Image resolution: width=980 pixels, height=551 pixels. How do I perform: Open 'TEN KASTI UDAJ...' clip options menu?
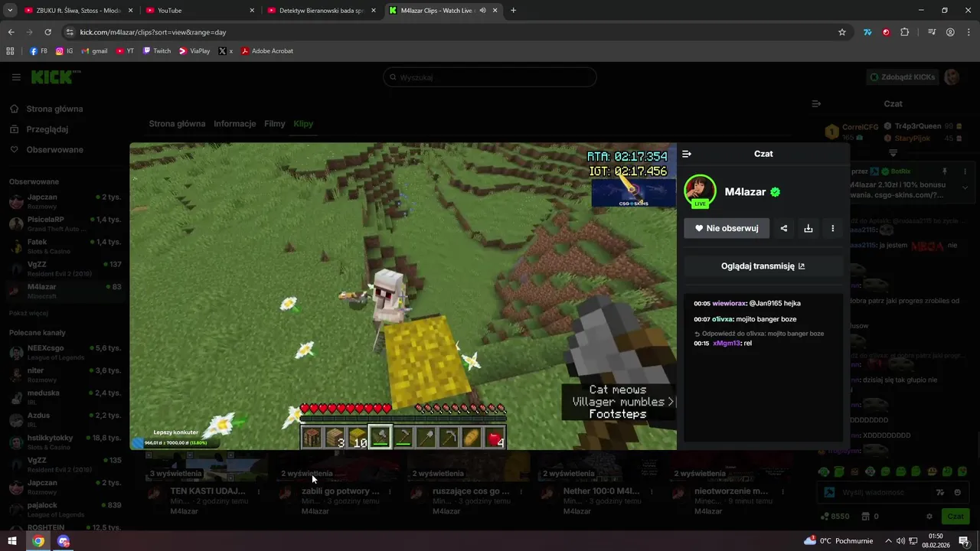259,491
